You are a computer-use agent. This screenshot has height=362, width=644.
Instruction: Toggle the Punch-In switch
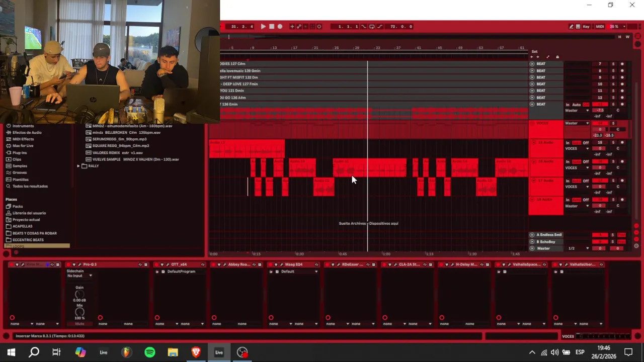(x=364, y=27)
